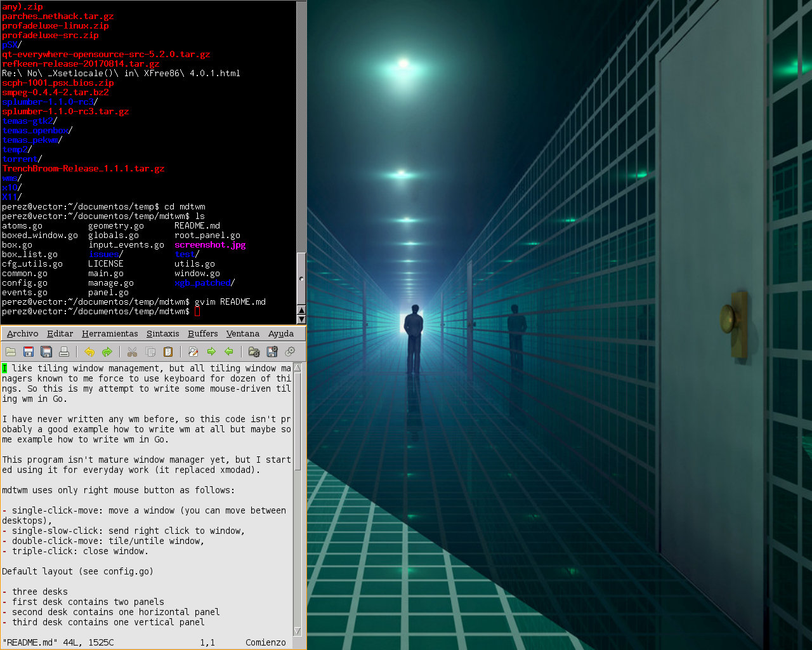The width and height of the screenshot is (812, 650).
Task: Click "cfg_utils.go" in the terminal listing
Action: point(32,264)
